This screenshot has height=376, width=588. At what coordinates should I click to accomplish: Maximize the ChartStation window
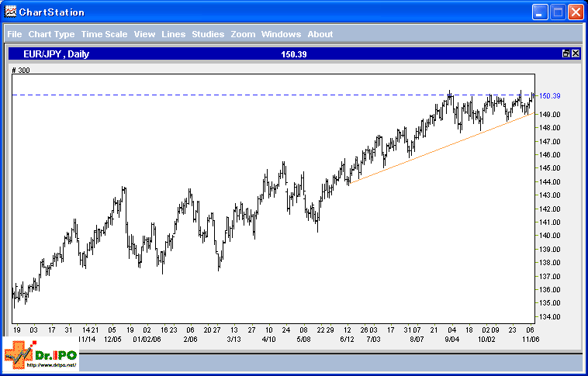[x=558, y=12]
